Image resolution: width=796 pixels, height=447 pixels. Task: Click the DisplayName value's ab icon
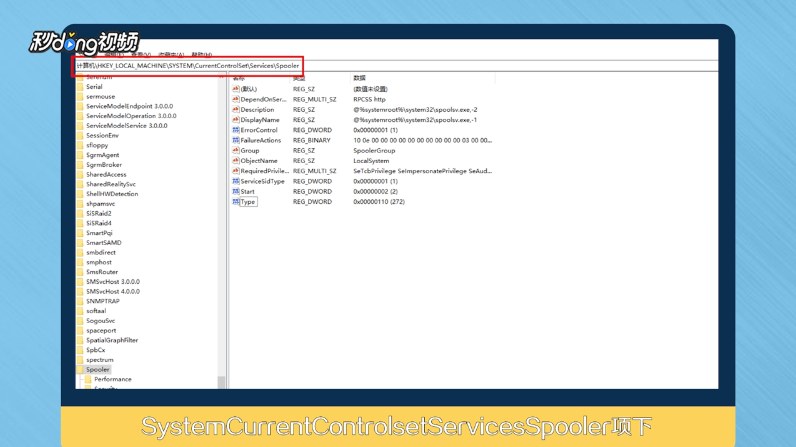tap(236, 120)
